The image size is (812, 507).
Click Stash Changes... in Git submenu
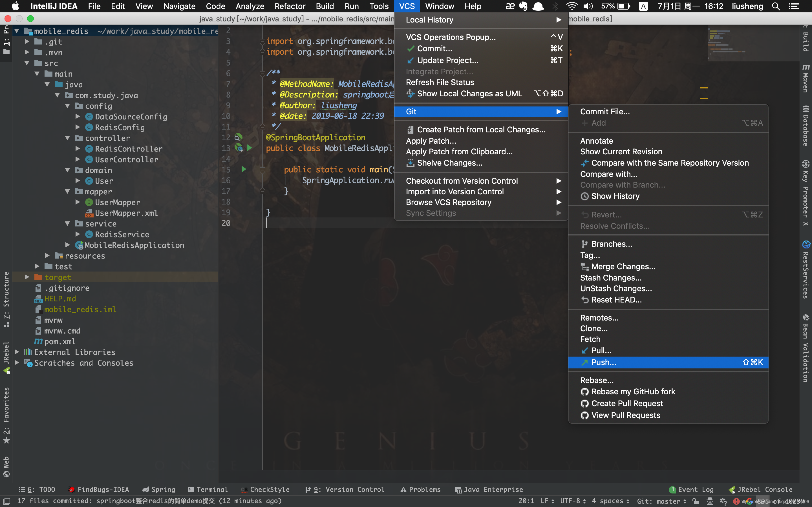pos(611,277)
